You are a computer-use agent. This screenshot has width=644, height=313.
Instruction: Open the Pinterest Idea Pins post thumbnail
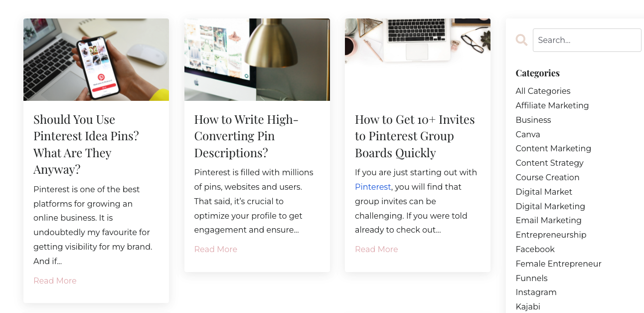(96, 60)
